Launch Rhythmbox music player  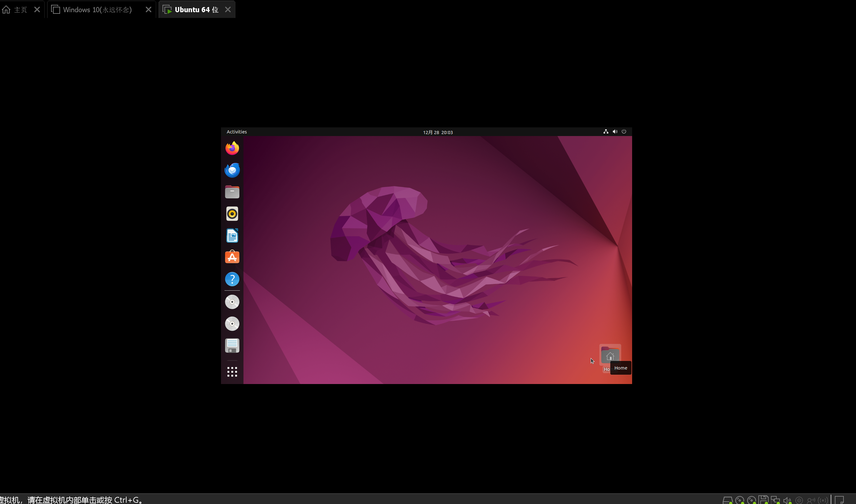click(x=232, y=214)
